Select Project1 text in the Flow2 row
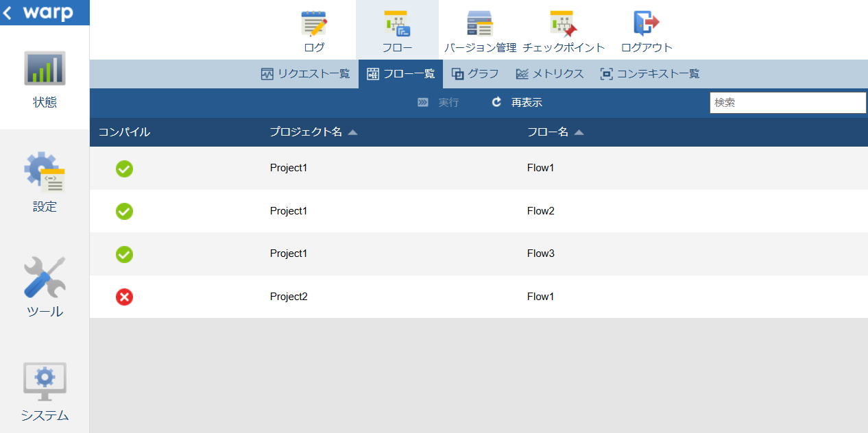This screenshot has height=433, width=868. coord(289,211)
